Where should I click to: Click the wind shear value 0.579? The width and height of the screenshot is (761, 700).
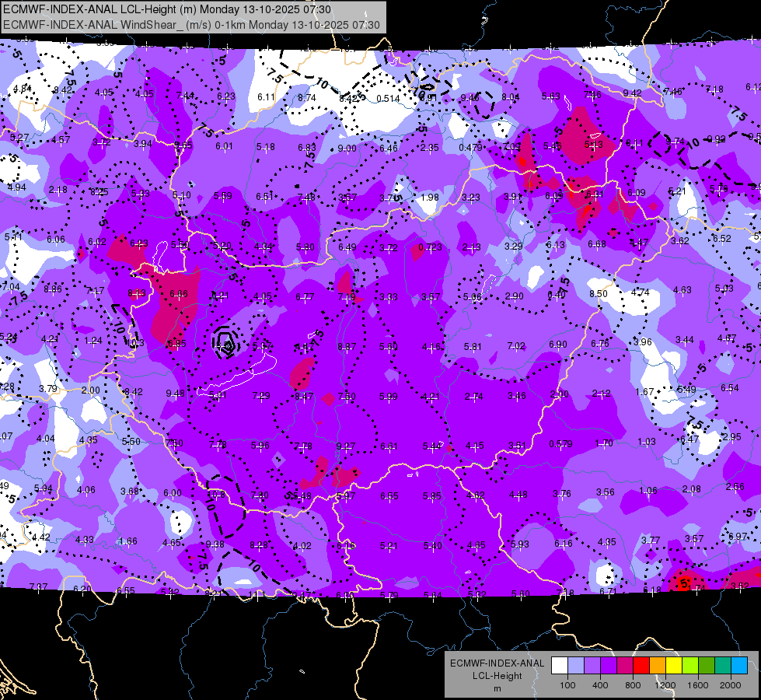tap(560, 444)
